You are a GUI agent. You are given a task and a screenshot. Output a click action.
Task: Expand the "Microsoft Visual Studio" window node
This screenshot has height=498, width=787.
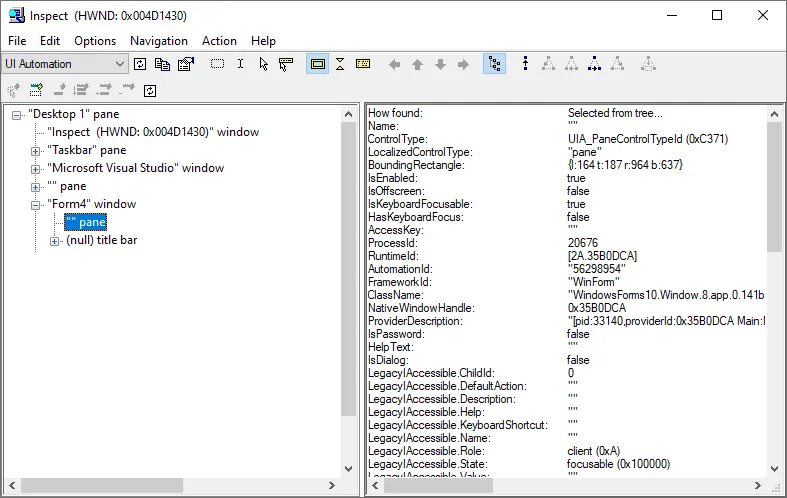coord(35,169)
